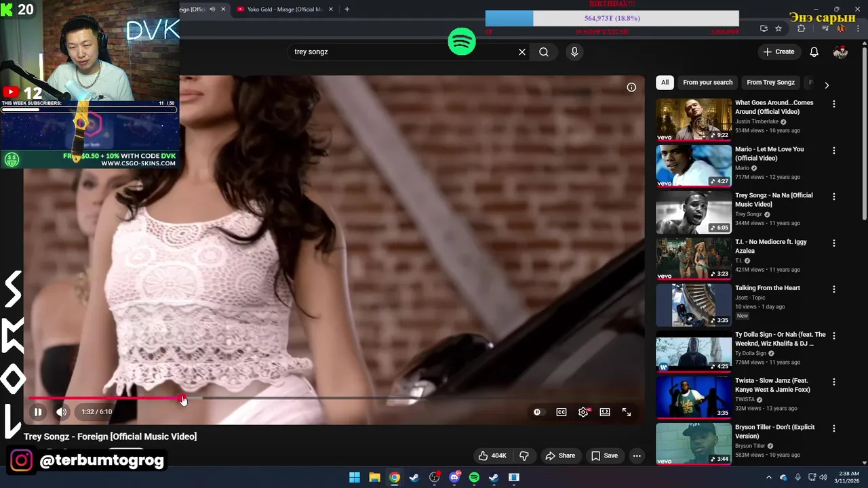The image size is (868, 488).
Task: Bookmark this page with star icon
Action: click(778, 28)
